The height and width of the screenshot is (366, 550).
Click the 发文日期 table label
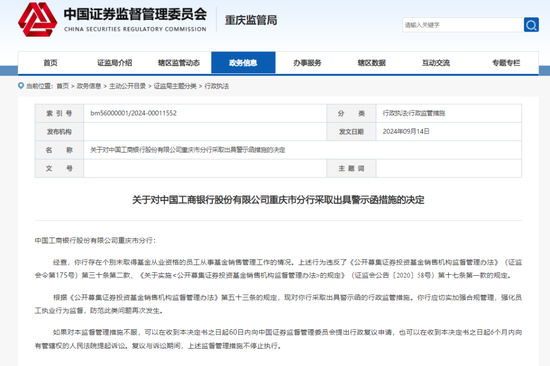pyautogui.click(x=351, y=132)
